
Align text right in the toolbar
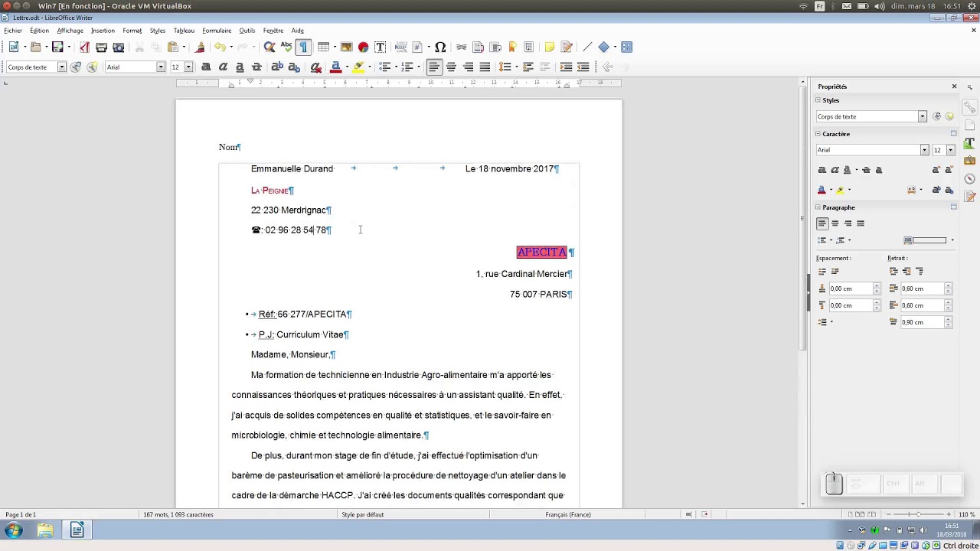468,67
